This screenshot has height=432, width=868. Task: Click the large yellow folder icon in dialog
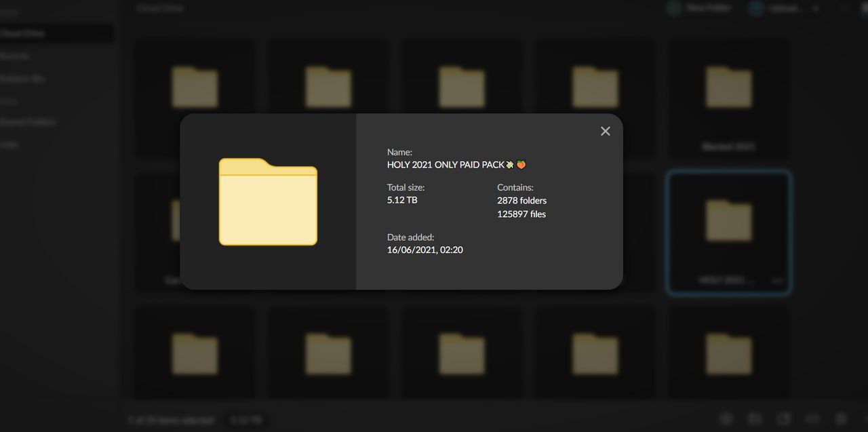click(x=268, y=201)
